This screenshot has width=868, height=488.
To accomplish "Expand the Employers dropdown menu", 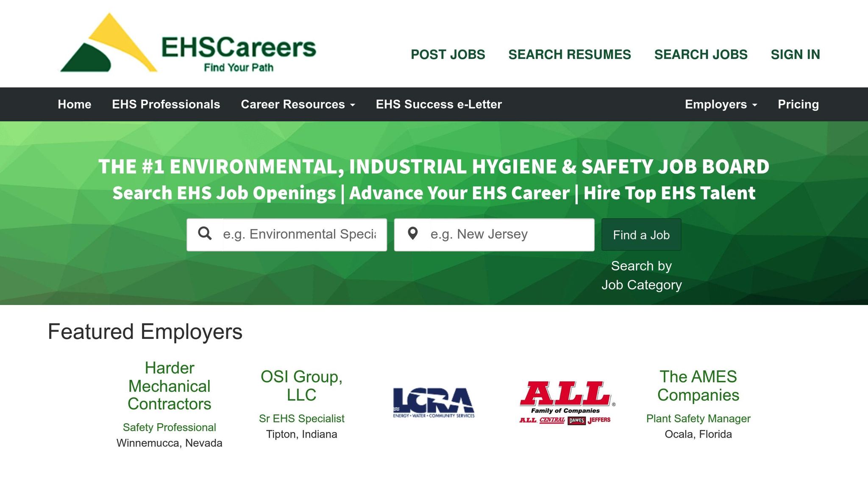I will point(721,104).
